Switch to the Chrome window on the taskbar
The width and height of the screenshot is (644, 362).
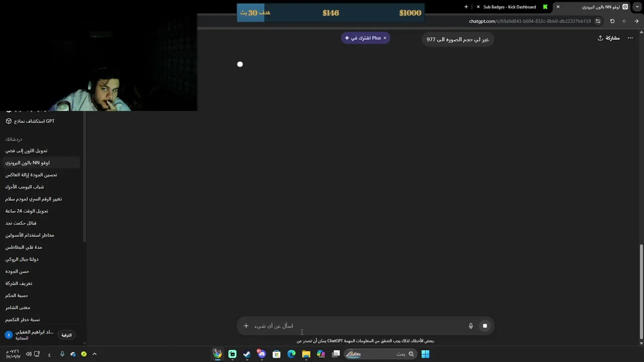[x=217, y=354]
